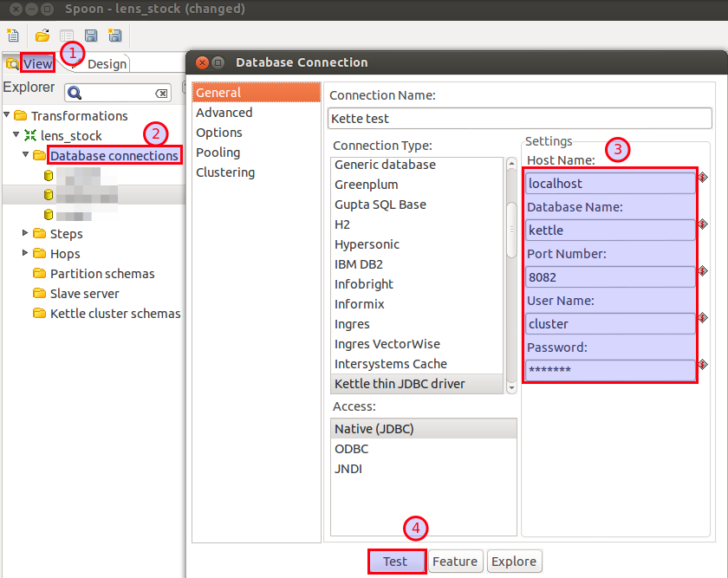Click the Open file folder icon
728x578 pixels.
[x=42, y=36]
